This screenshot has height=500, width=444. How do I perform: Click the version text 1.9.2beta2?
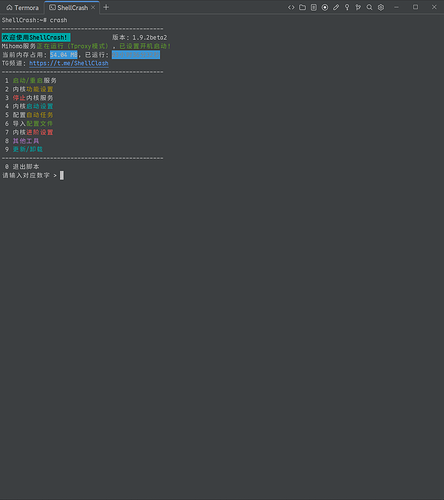click(150, 38)
